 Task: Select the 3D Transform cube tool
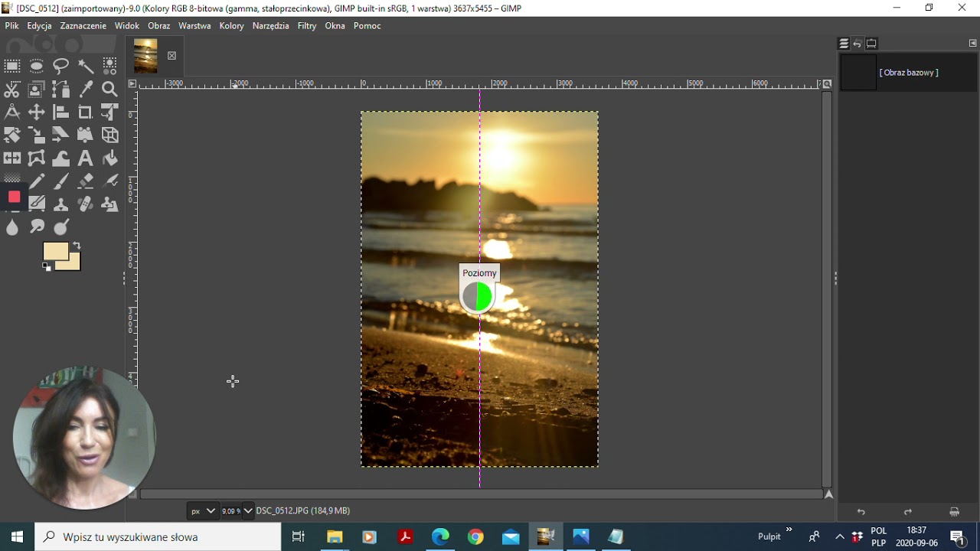(x=110, y=135)
